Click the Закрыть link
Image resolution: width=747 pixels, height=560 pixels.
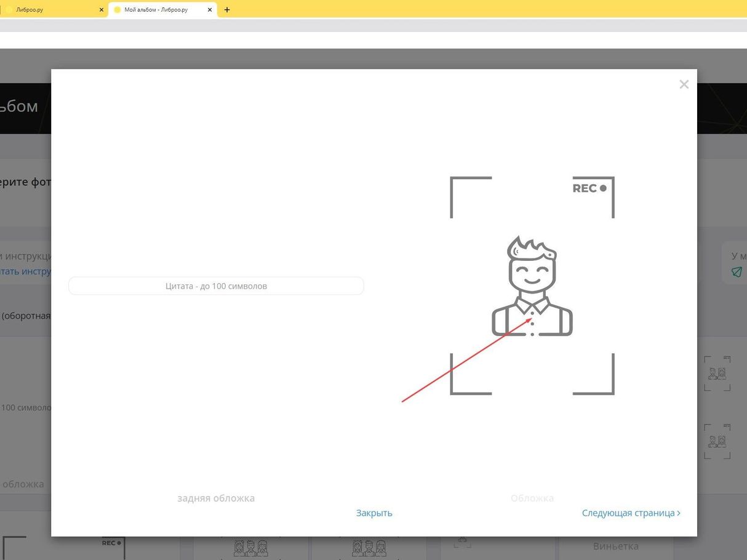point(374,513)
